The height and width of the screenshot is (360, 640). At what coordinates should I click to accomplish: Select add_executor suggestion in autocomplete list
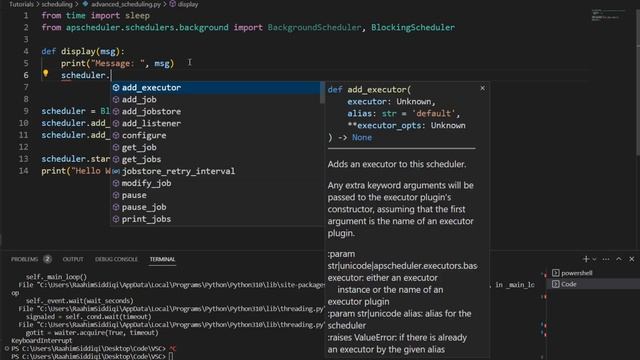(x=216, y=87)
